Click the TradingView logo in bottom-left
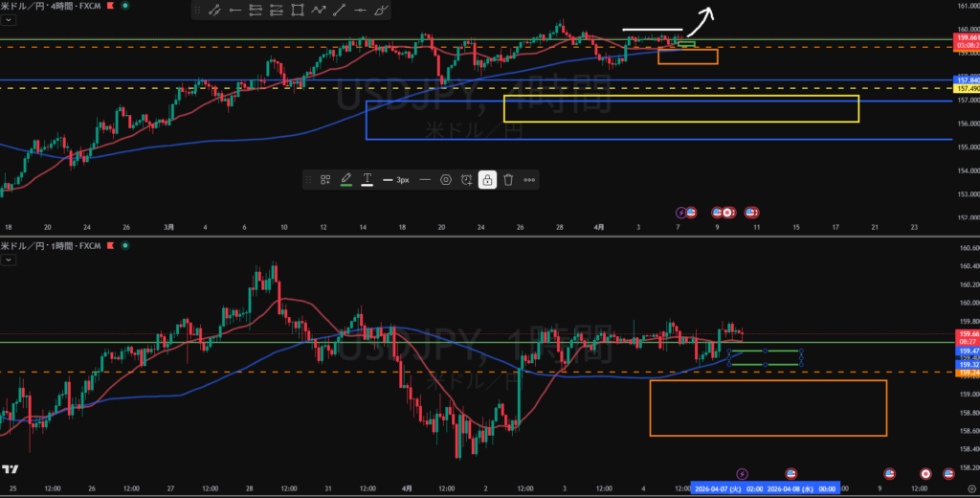 pos(10,469)
